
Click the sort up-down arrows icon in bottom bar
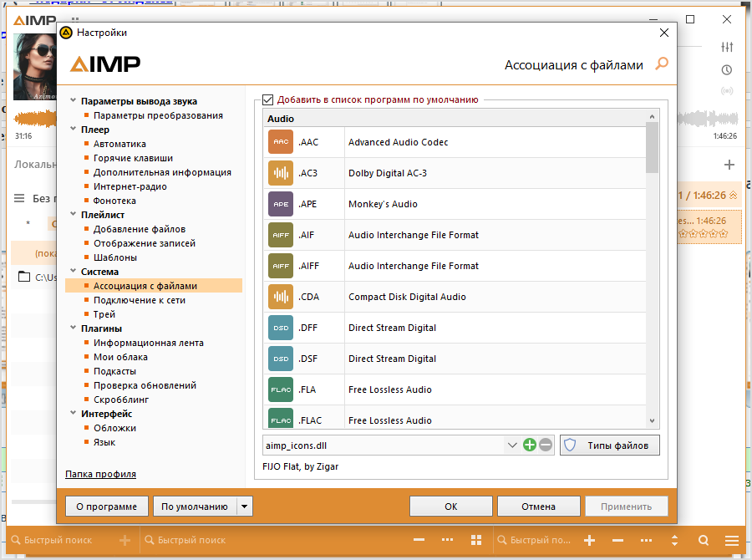tap(674, 540)
